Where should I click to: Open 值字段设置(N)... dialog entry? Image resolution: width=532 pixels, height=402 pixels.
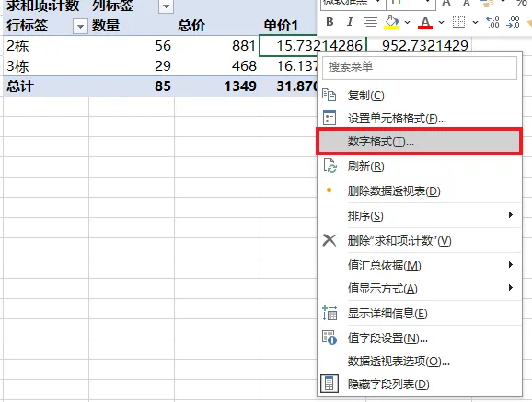coord(420,338)
